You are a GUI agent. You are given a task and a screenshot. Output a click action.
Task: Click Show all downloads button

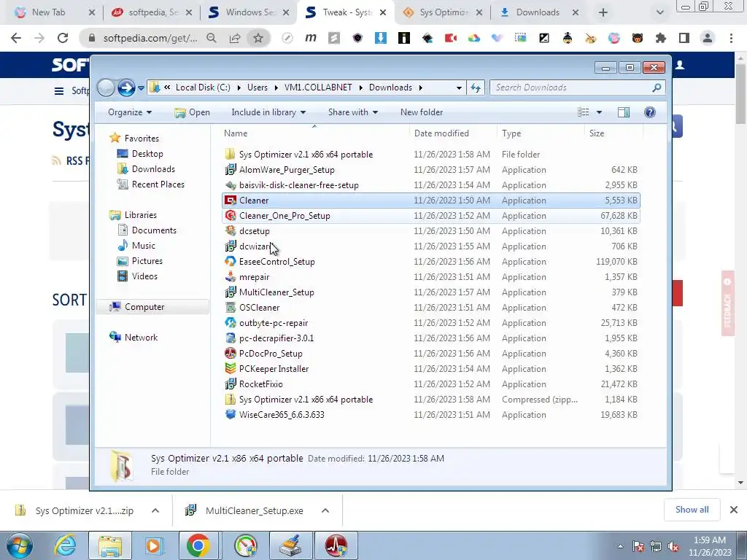[692, 510]
